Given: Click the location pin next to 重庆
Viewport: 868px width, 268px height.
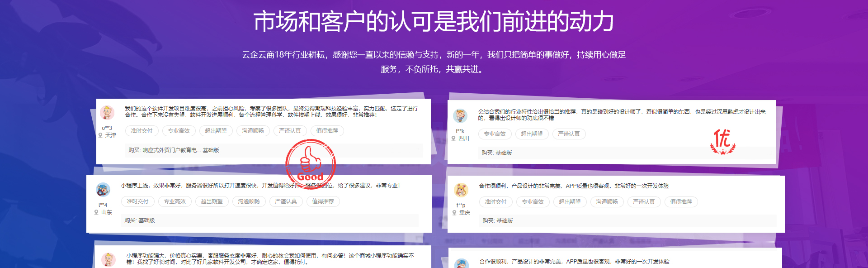Looking at the screenshot, I should [454, 213].
